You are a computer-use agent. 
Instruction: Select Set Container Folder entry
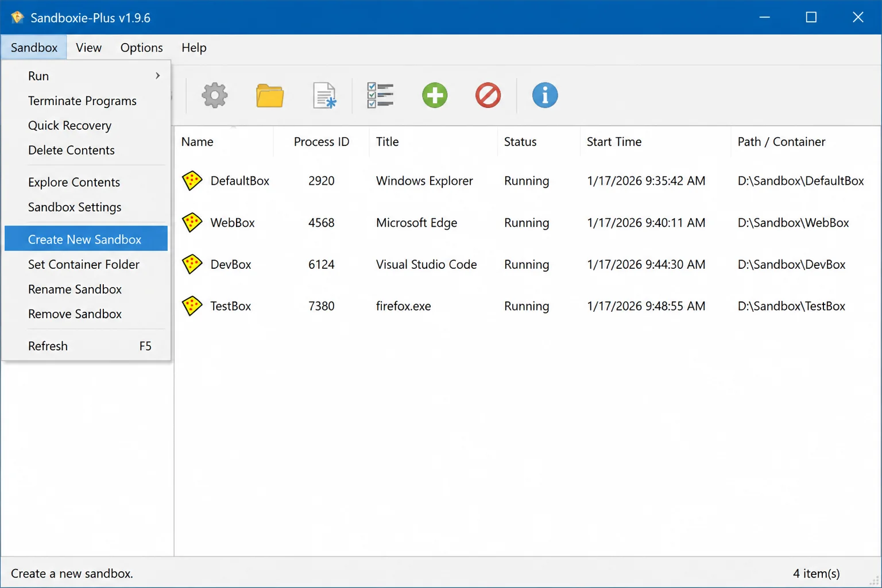click(86, 264)
